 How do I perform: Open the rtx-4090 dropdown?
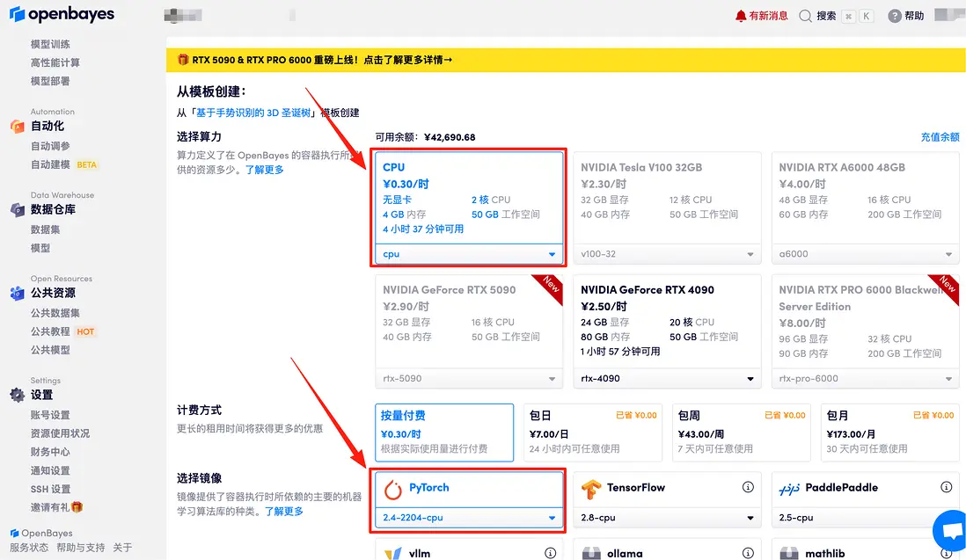click(x=667, y=378)
